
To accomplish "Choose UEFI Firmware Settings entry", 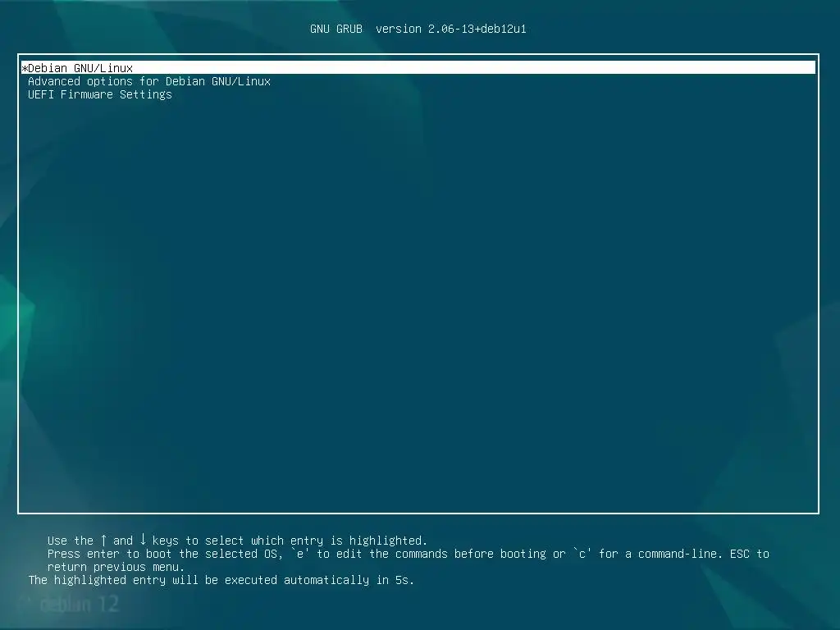I will (x=99, y=94).
